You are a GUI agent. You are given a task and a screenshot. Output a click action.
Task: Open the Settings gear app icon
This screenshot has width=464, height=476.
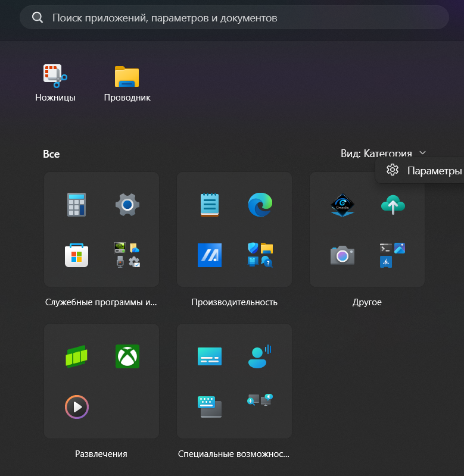127,205
